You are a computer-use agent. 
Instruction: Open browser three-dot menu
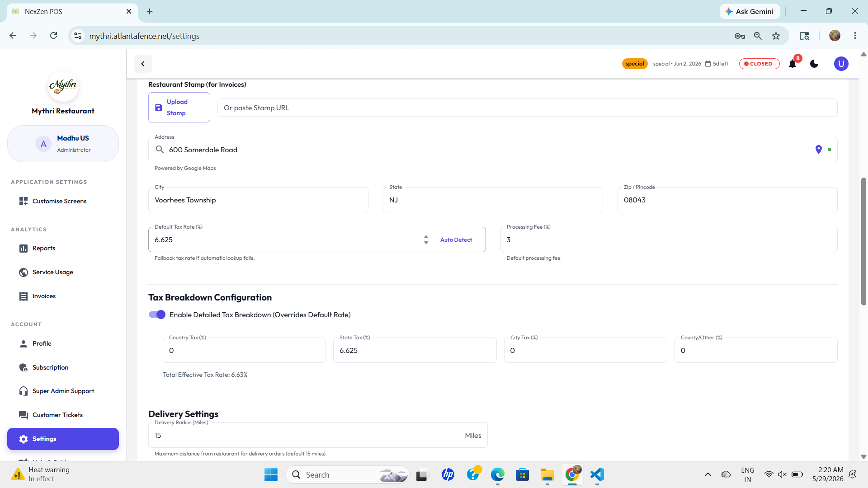coord(855,36)
